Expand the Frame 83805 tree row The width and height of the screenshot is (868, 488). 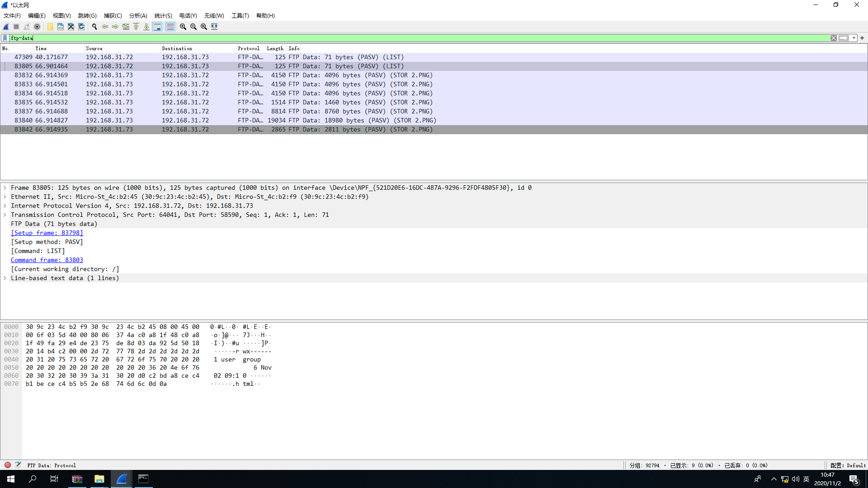(5, 188)
